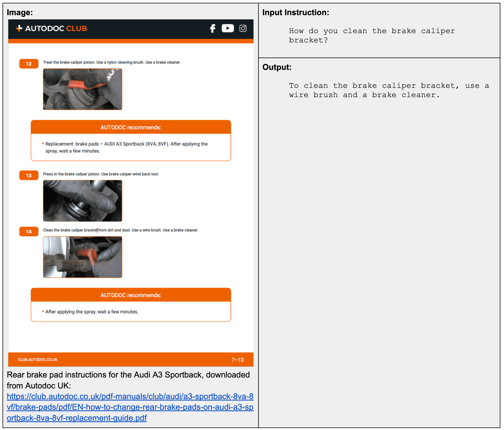Click the Instagram icon
The width and height of the screenshot is (504, 430).
242,28
